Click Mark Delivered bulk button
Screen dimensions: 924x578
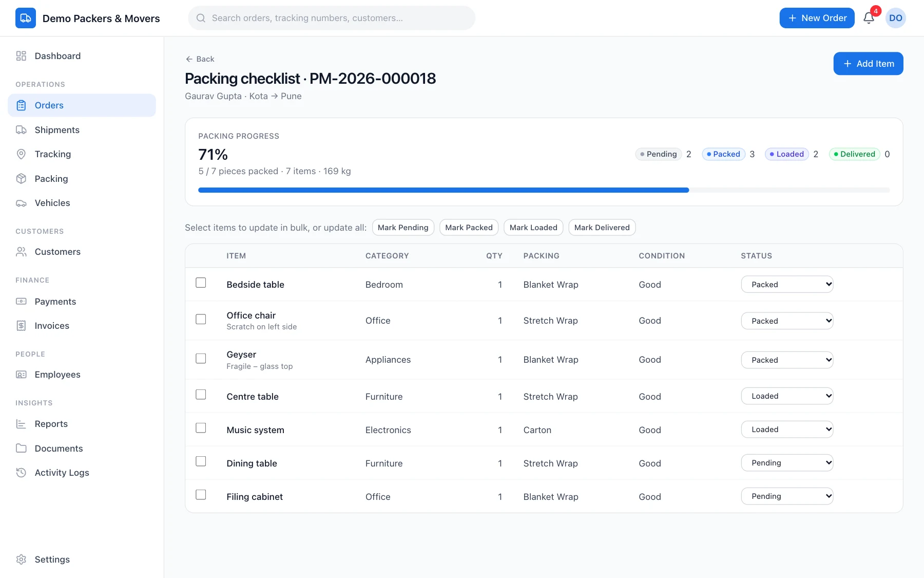(602, 228)
